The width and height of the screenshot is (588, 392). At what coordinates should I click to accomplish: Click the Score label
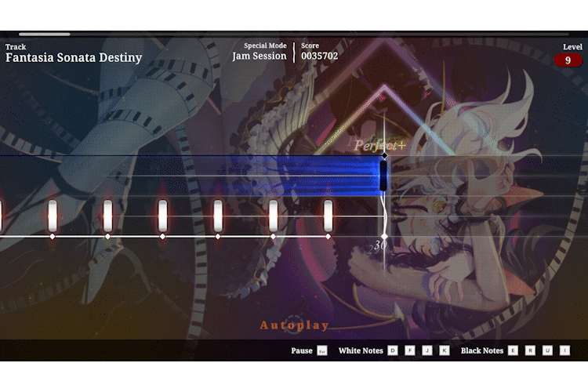tap(310, 45)
